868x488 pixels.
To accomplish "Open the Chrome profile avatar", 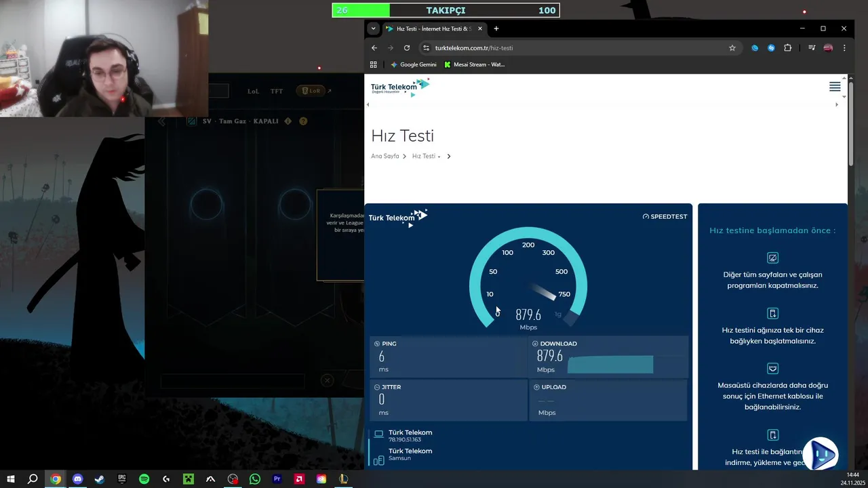I will [828, 48].
